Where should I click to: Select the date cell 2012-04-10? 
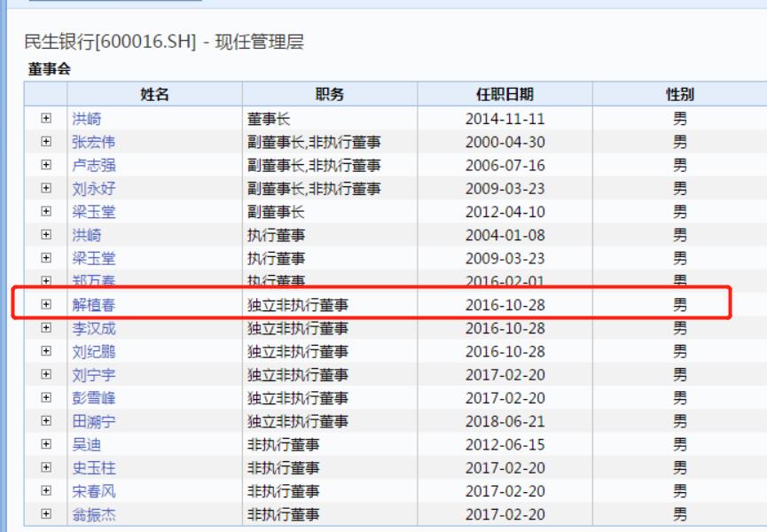(505, 212)
